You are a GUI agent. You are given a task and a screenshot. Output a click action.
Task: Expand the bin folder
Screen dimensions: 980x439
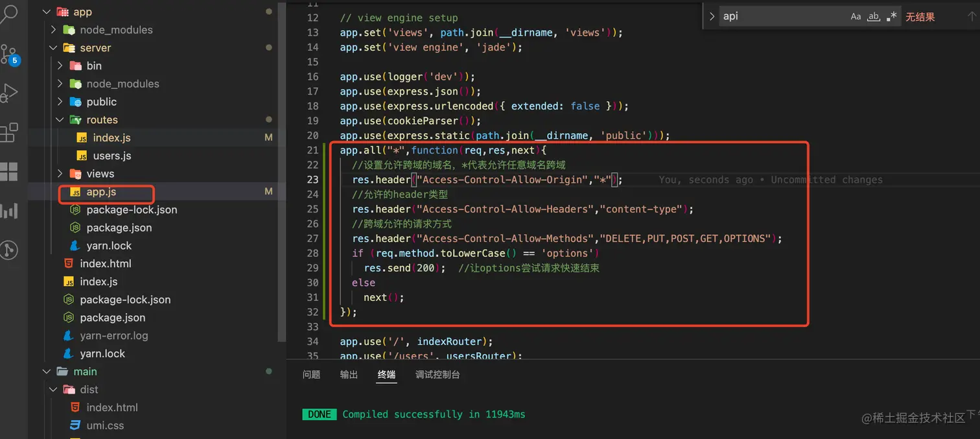pos(59,65)
